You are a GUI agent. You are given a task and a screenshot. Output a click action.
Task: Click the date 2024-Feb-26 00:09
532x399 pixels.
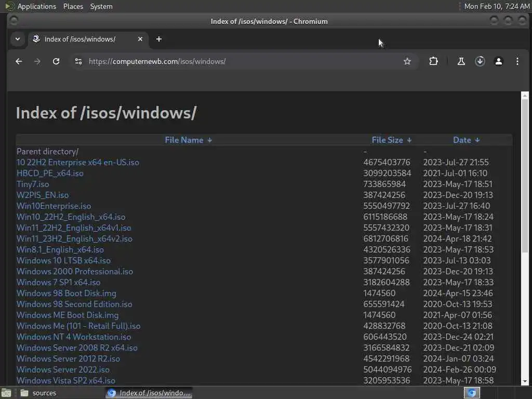[x=459, y=369]
